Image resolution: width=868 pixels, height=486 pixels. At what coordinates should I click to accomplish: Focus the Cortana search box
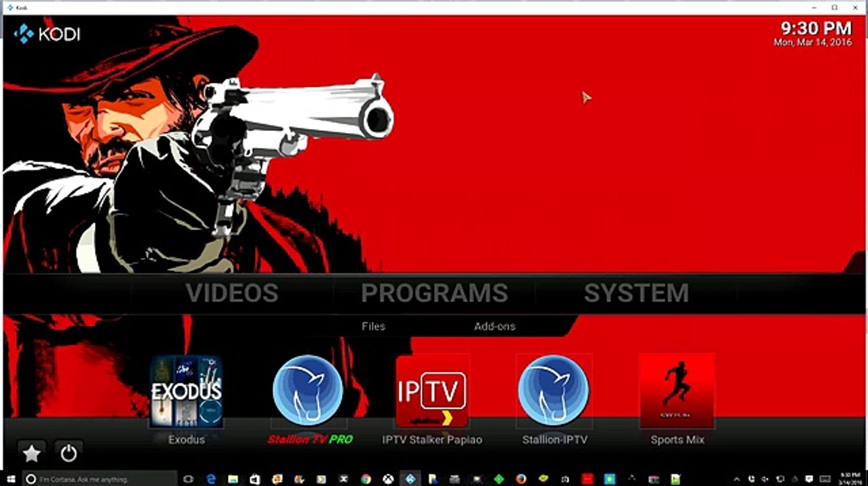pos(100,479)
